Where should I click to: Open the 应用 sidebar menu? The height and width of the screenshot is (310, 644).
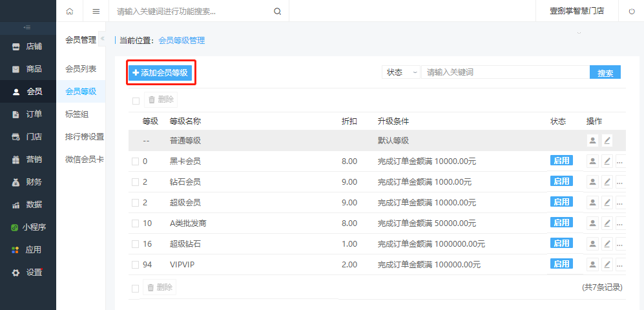coord(28,250)
